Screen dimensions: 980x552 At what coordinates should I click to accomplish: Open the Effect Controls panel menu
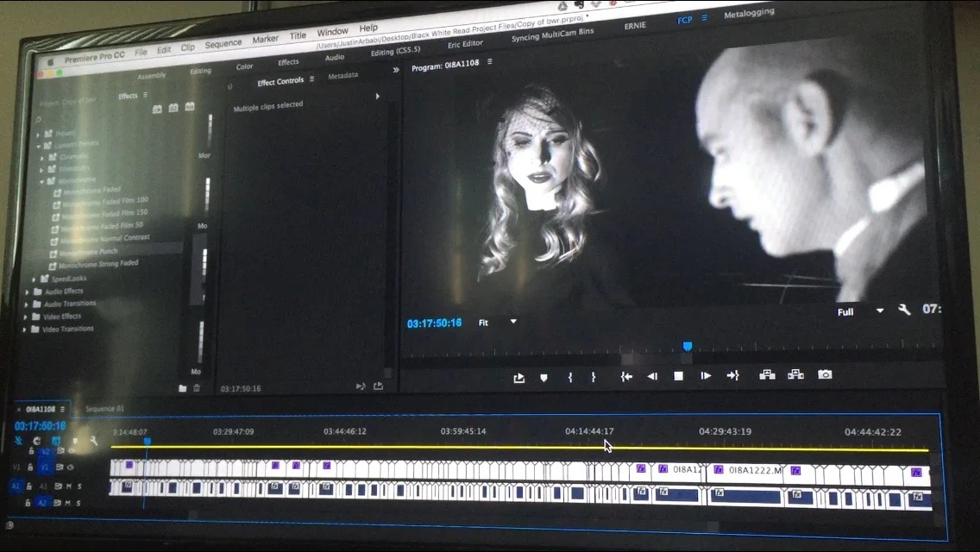(x=312, y=79)
